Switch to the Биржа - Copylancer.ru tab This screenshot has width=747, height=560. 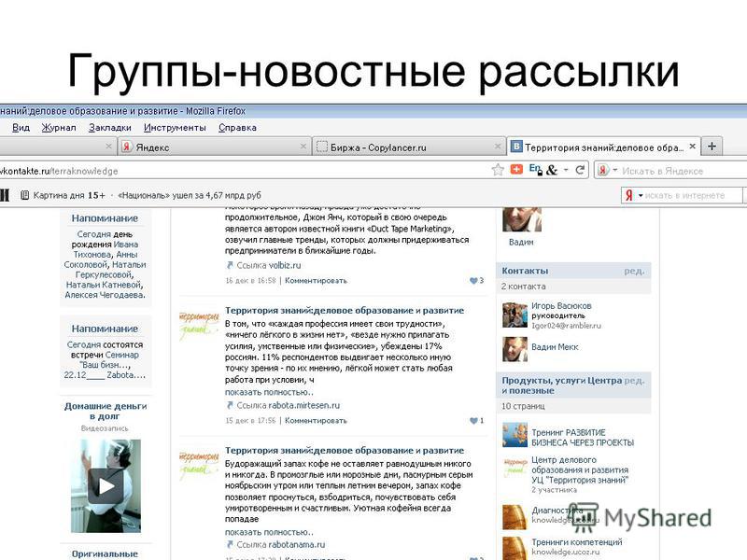click(409, 147)
